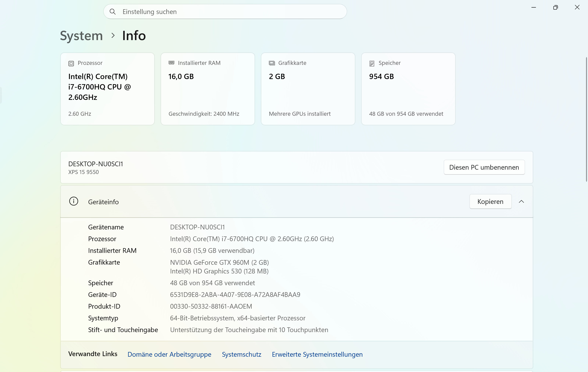This screenshot has height=372, width=588.
Task: Select the Installierter RAM summary card
Action: pyautogui.click(x=208, y=89)
